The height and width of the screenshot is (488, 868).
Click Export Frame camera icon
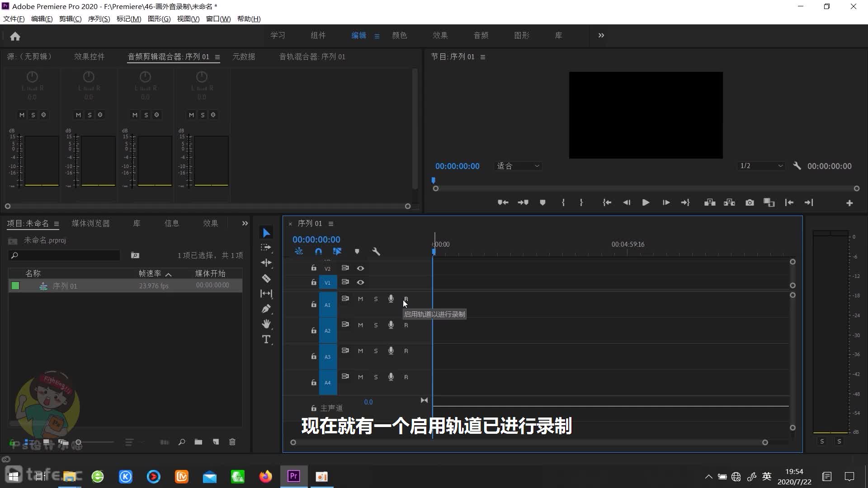[750, 202]
